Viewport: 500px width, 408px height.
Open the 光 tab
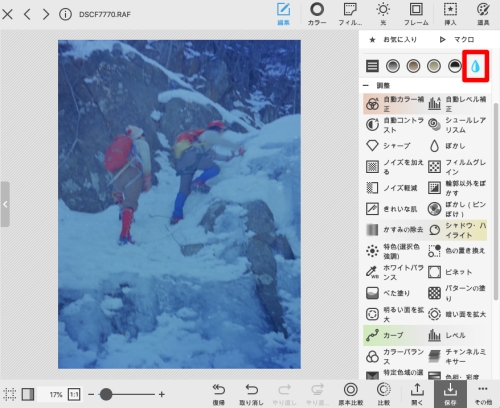click(x=383, y=14)
